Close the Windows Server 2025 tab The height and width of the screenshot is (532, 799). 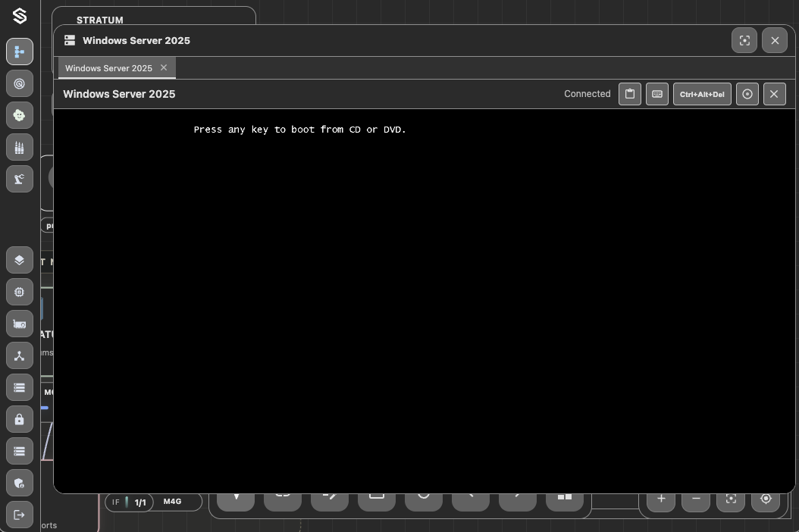pos(164,67)
